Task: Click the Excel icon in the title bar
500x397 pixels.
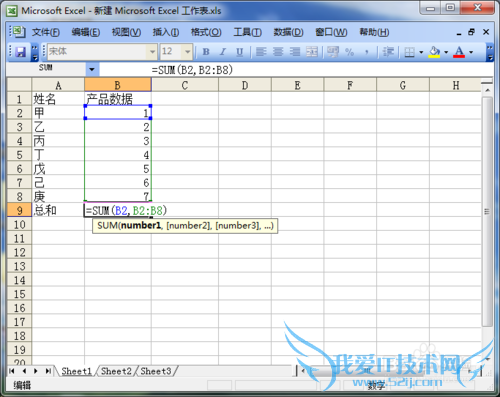Action: tap(12, 11)
